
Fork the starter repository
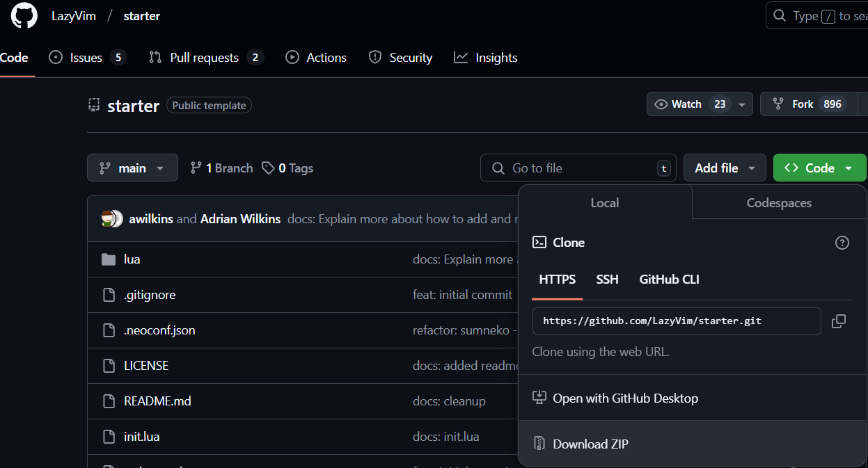click(808, 104)
